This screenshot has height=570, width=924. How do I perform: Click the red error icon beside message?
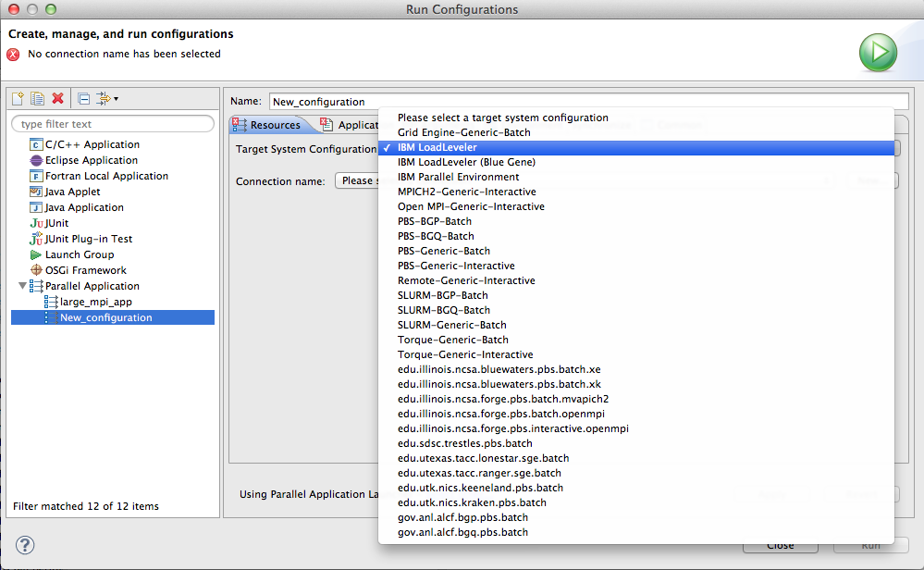(13, 55)
